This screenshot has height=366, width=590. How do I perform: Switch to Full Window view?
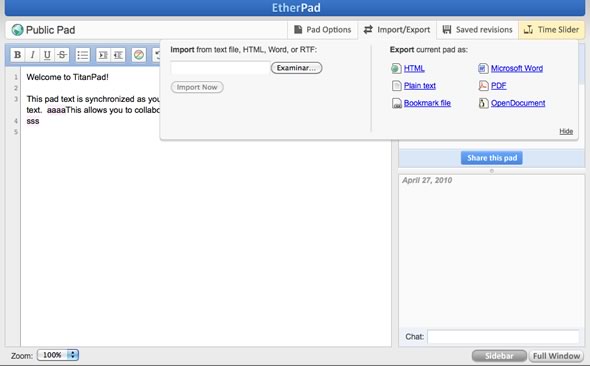click(x=556, y=356)
